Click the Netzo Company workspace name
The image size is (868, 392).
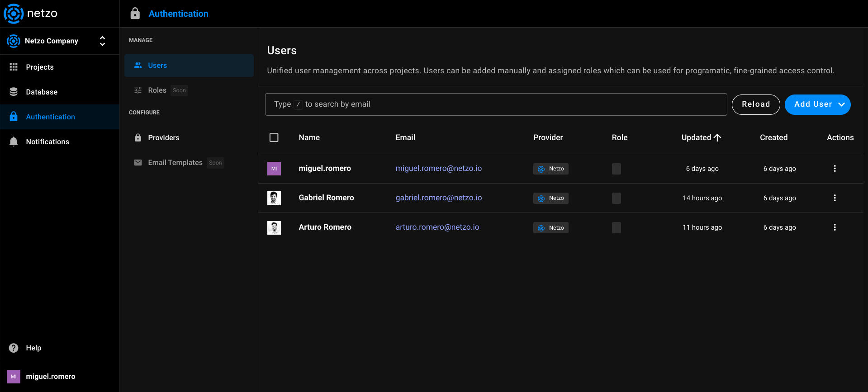click(52, 41)
